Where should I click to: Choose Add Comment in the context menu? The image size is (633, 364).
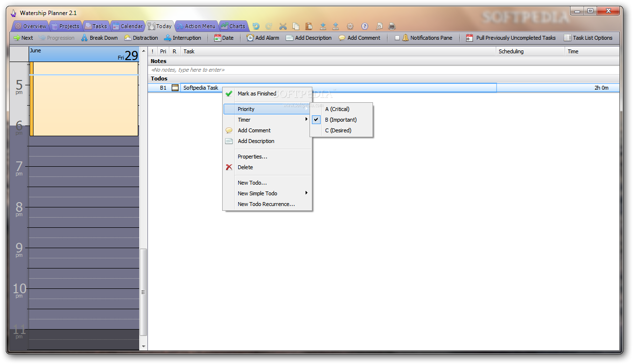coord(267,130)
